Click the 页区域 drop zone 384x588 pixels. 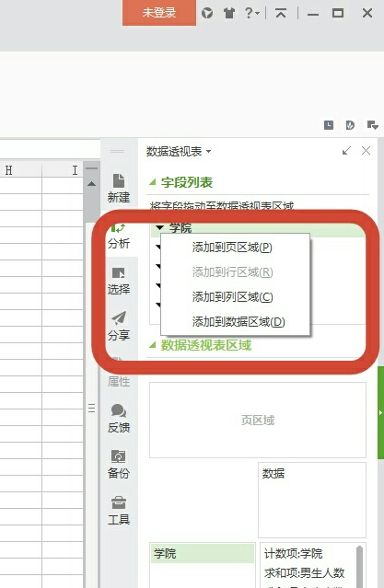pyautogui.click(x=258, y=420)
